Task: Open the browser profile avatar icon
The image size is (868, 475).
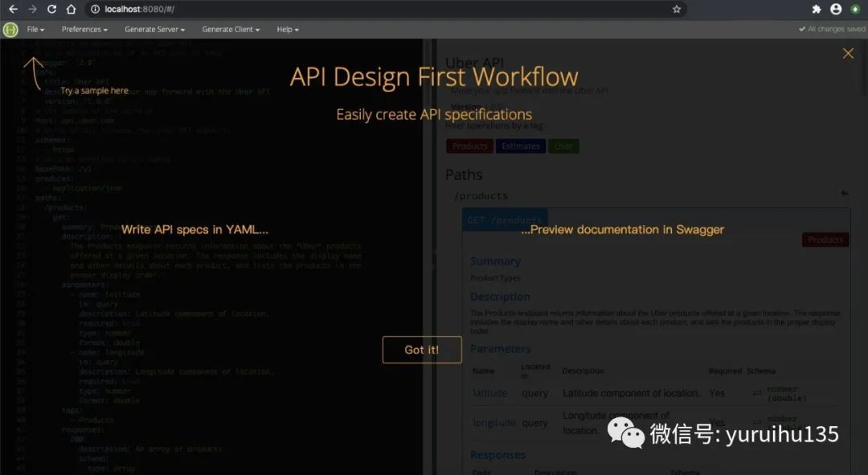Action: pos(836,9)
